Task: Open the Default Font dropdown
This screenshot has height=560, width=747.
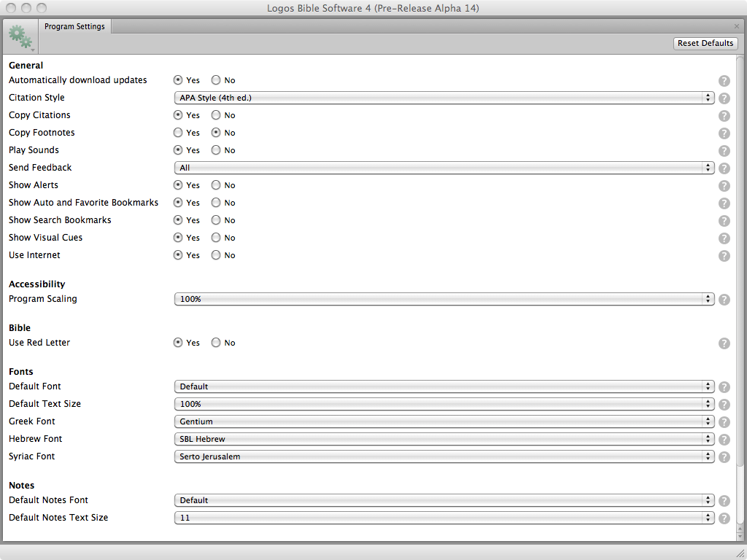Action: 444,386
